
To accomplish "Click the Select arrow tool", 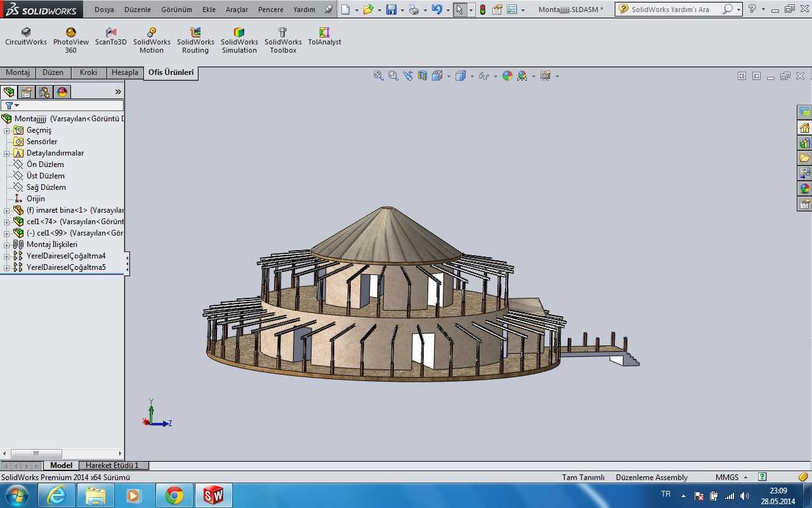I will [459, 10].
